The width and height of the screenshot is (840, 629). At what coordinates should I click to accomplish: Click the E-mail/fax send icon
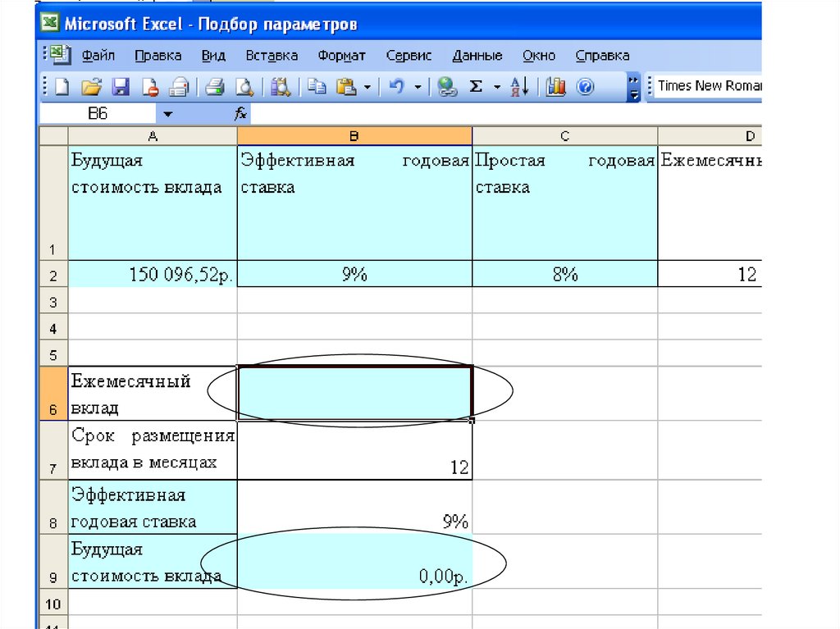179,86
